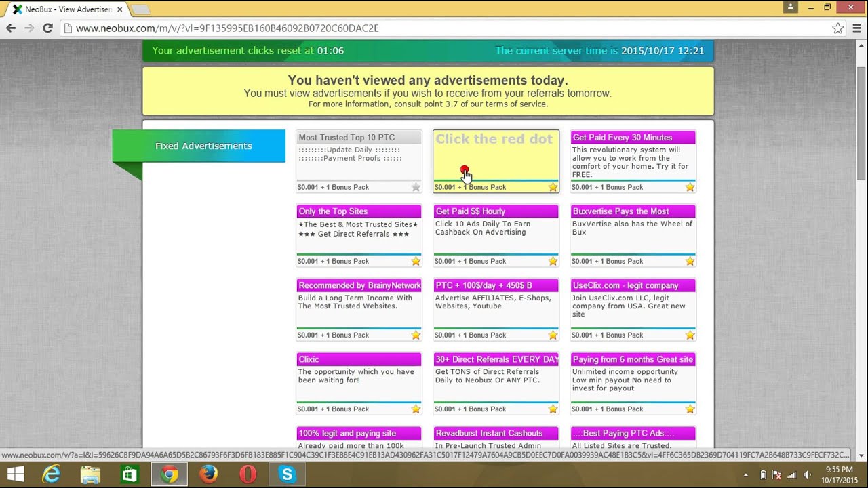Screen dimensions: 868x488
Task: Click 'You haven't viewed any advertisements today' notice
Action: [x=428, y=81]
